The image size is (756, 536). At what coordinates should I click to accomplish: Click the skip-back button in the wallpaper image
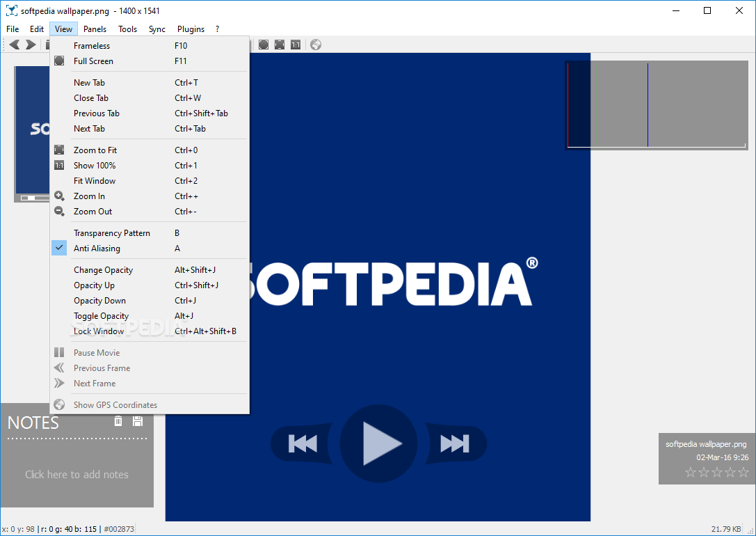coord(303,444)
